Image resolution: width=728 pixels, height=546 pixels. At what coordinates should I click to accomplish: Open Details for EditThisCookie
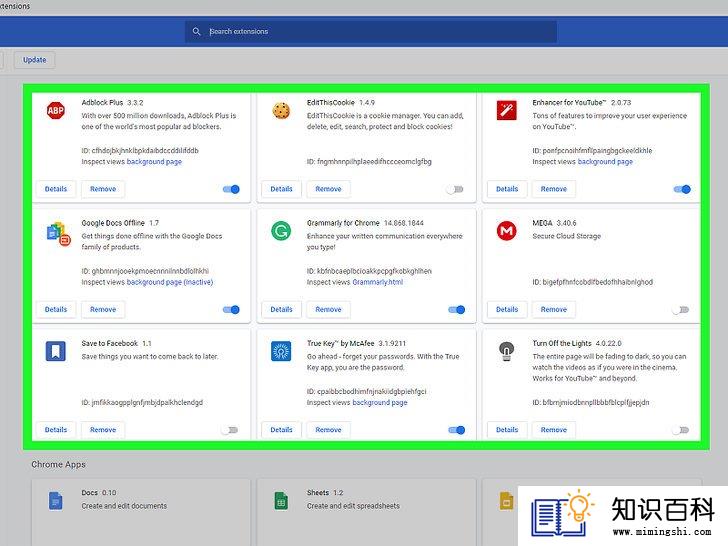[x=281, y=189]
